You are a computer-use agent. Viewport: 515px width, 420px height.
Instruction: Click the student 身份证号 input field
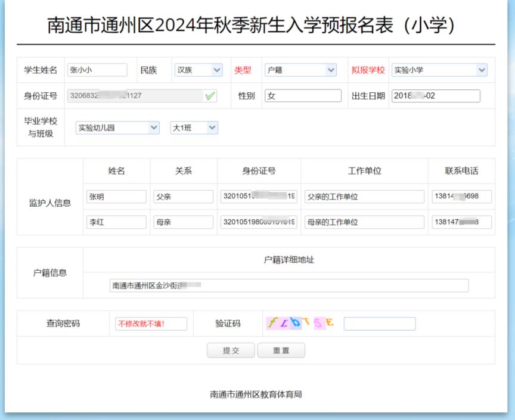point(142,95)
